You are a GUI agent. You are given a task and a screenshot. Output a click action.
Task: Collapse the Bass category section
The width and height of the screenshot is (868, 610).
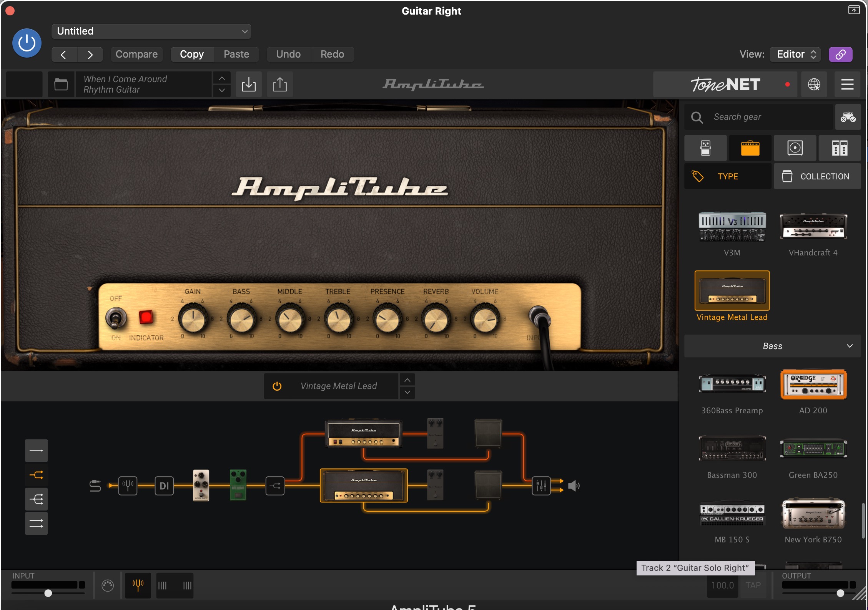click(x=773, y=346)
